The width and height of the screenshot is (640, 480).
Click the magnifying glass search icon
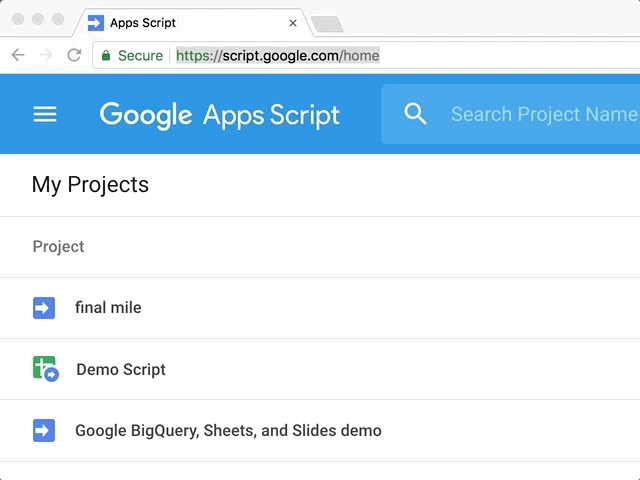[415, 114]
